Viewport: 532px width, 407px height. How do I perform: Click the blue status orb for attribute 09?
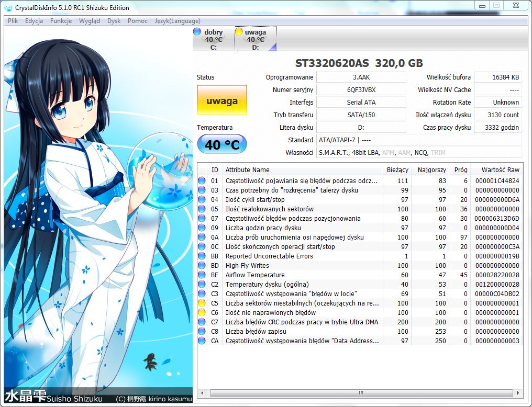tap(202, 228)
